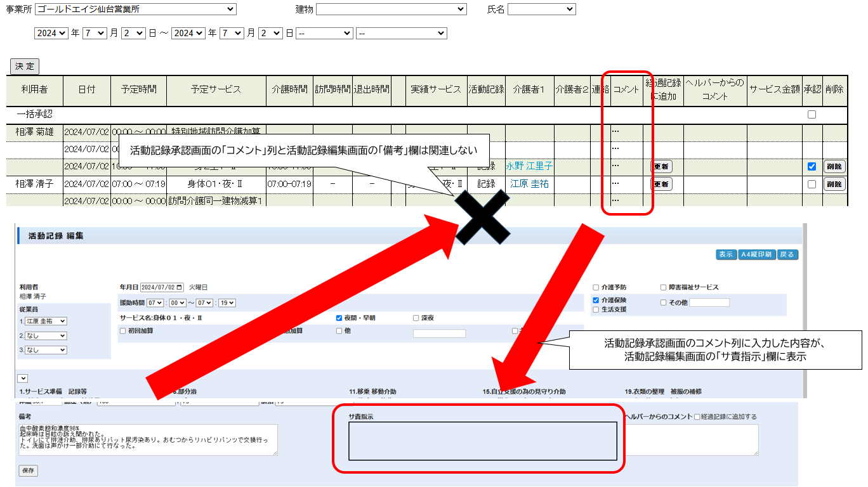The width and height of the screenshot is (868, 487).
Task: Toggle the 一括承認 checkbox
Action: click(x=812, y=115)
